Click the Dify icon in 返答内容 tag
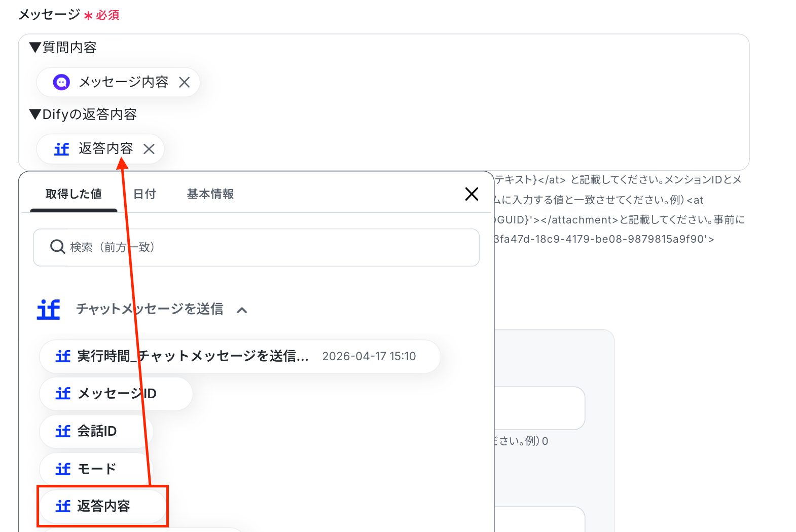The width and height of the screenshot is (796, 532). 61,149
